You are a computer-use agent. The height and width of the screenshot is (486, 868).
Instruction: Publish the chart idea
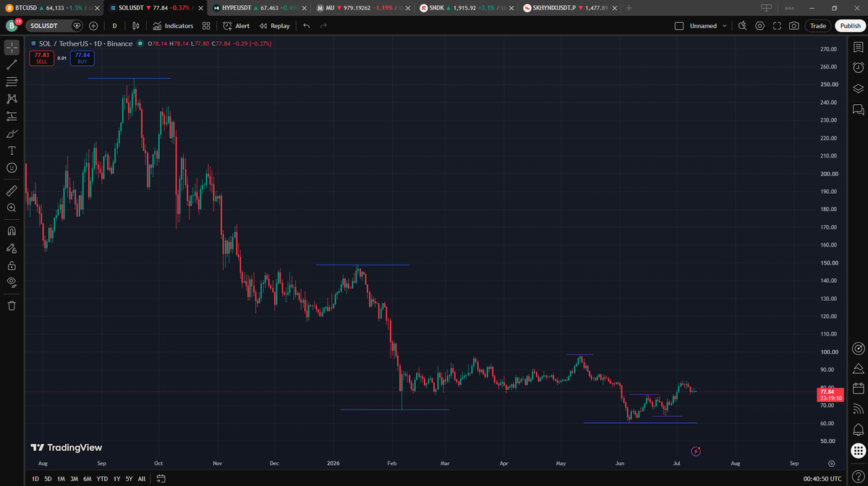[x=850, y=25]
